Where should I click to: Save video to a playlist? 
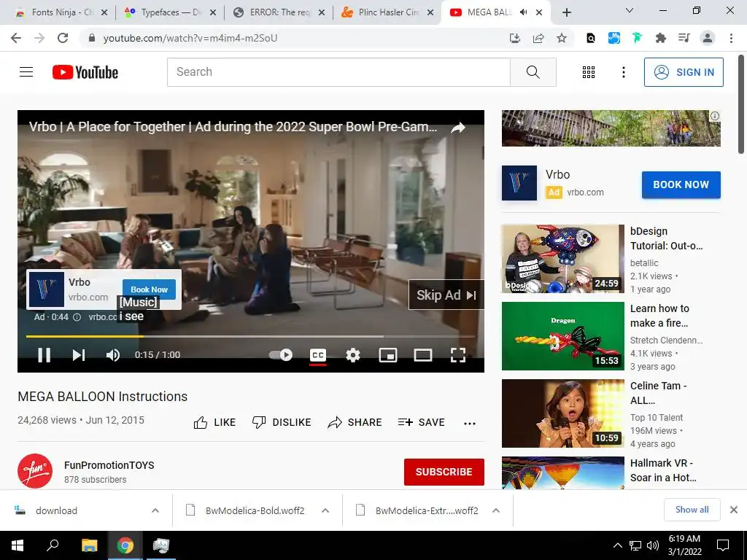tap(421, 422)
